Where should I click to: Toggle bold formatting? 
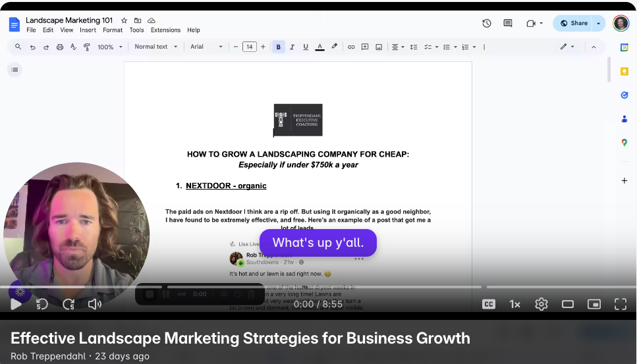tap(278, 47)
